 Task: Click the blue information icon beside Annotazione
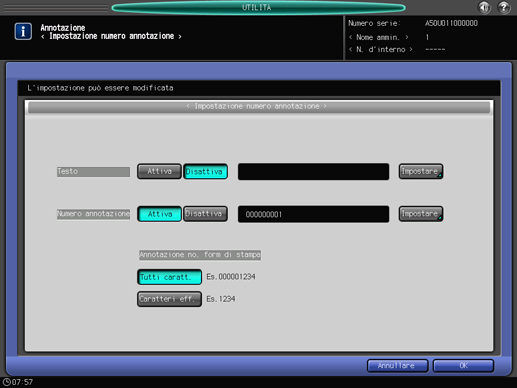click(x=23, y=31)
